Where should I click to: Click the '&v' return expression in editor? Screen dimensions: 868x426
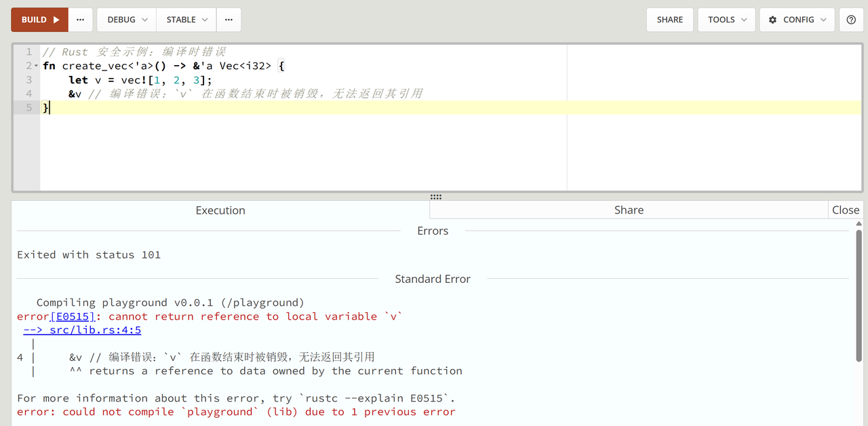(x=75, y=94)
